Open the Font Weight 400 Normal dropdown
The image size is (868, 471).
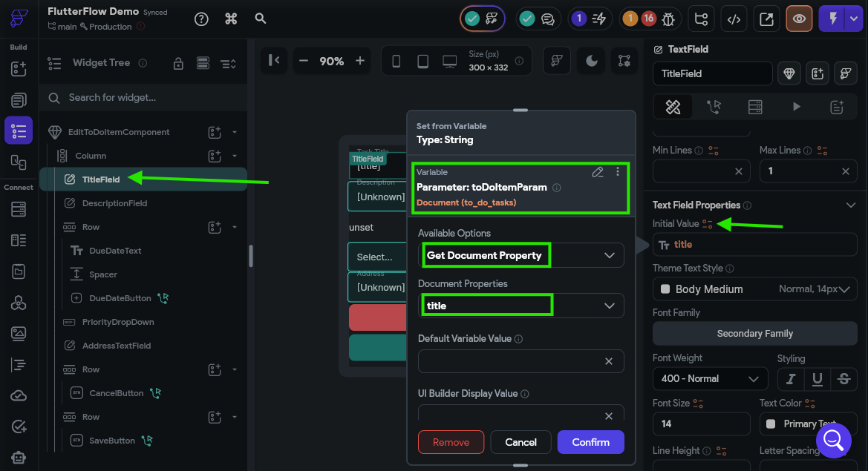(711, 379)
